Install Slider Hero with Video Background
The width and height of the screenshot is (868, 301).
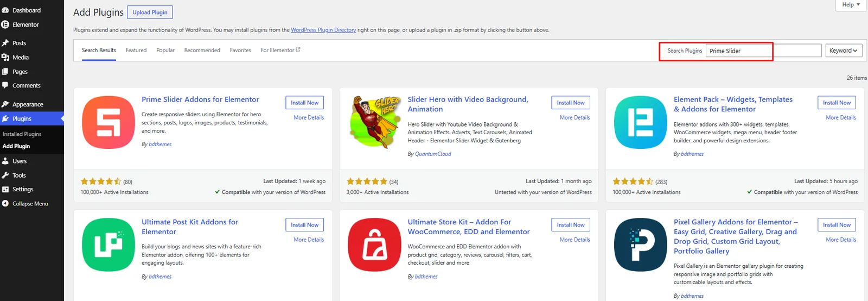tap(571, 103)
